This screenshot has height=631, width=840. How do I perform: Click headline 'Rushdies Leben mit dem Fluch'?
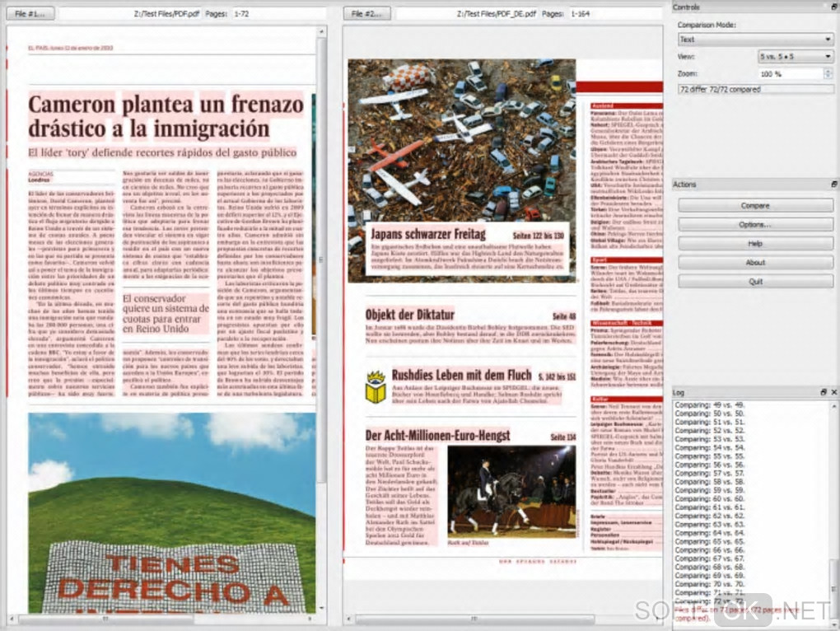pyautogui.click(x=462, y=375)
